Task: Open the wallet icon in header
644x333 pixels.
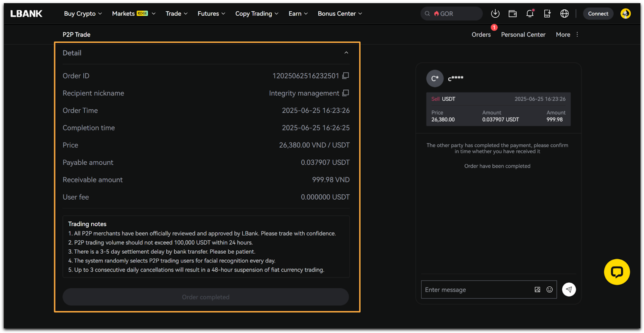Action: (512, 14)
